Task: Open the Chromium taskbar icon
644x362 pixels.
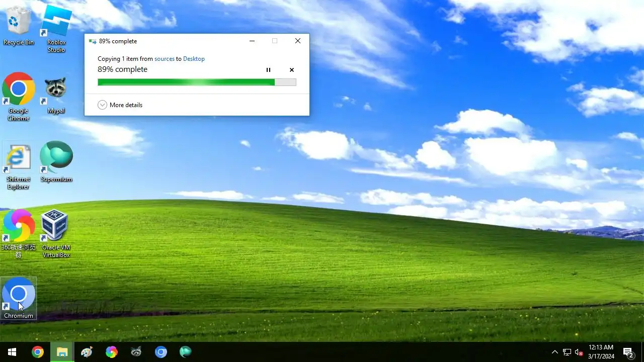Action: tap(160, 352)
